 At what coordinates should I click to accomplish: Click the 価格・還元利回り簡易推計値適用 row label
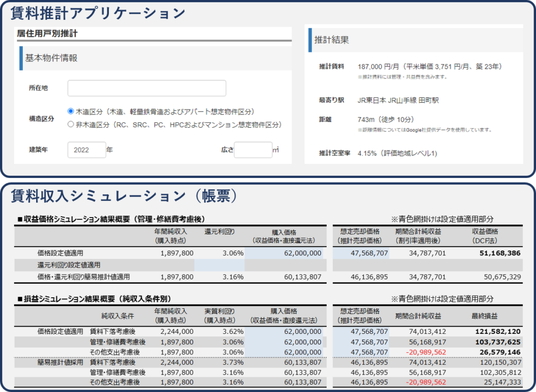[83, 277]
